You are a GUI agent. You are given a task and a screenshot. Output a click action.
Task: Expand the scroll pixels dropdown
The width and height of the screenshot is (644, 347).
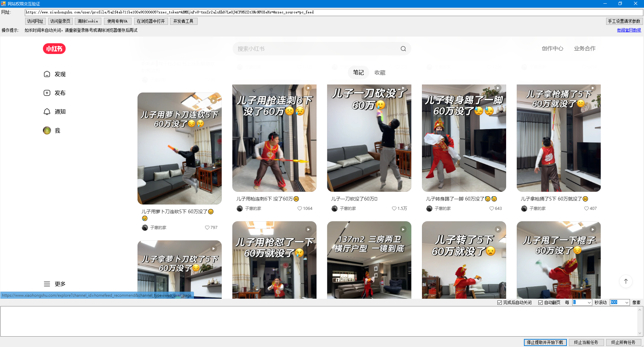click(627, 302)
